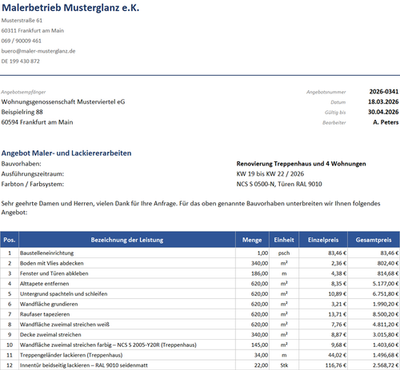The height and width of the screenshot is (370, 400).
Task: Select the offer number '2026-0341'
Action: click(384, 92)
